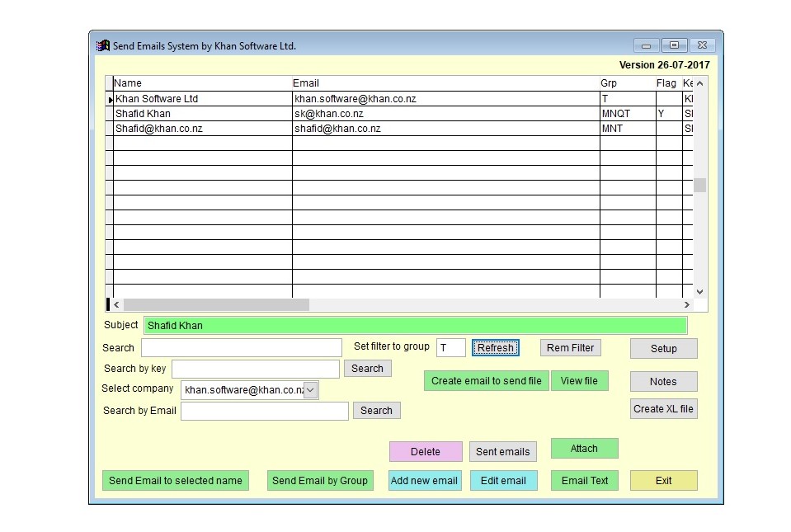The width and height of the screenshot is (791, 532).
Task: Click the app icon in title bar
Action: (x=102, y=46)
